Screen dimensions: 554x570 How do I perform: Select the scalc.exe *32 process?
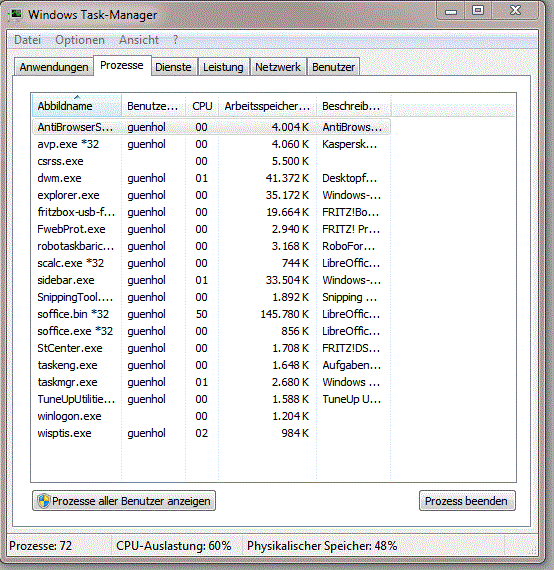click(211, 263)
